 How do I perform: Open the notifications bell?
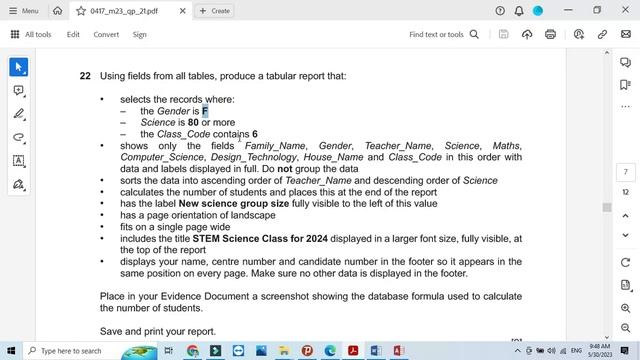point(519,11)
